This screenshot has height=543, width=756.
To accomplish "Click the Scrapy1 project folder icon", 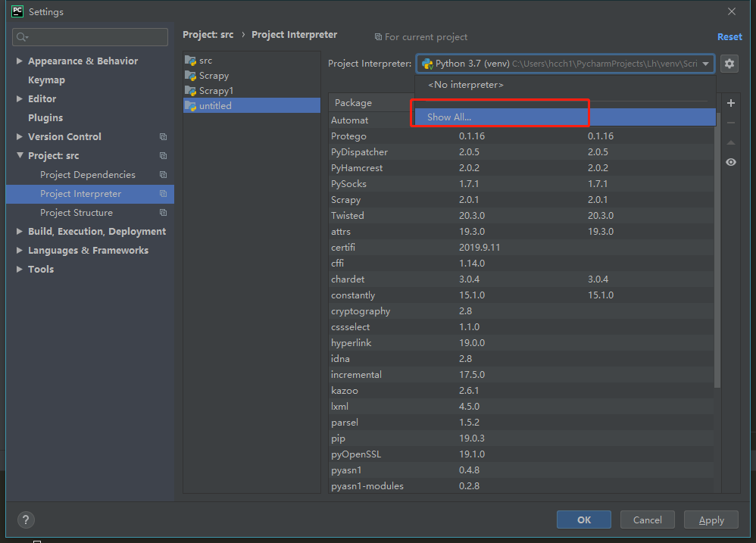I will [190, 91].
